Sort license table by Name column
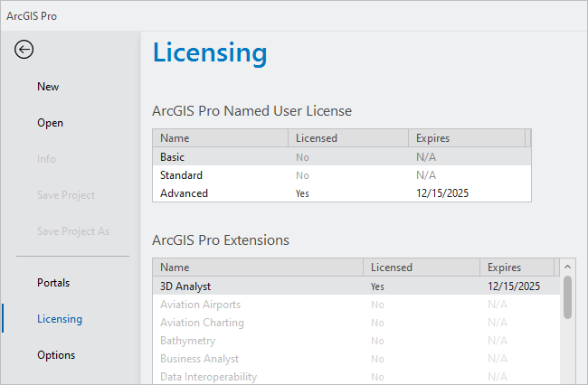Viewport: 588px width, 385px height. (x=221, y=138)
